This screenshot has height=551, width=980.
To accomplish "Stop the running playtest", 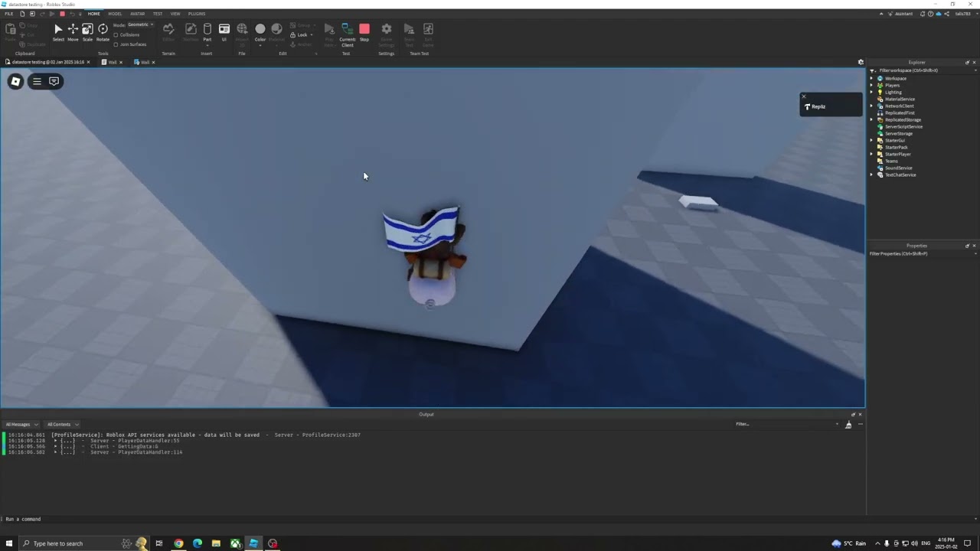I will 364,32.
